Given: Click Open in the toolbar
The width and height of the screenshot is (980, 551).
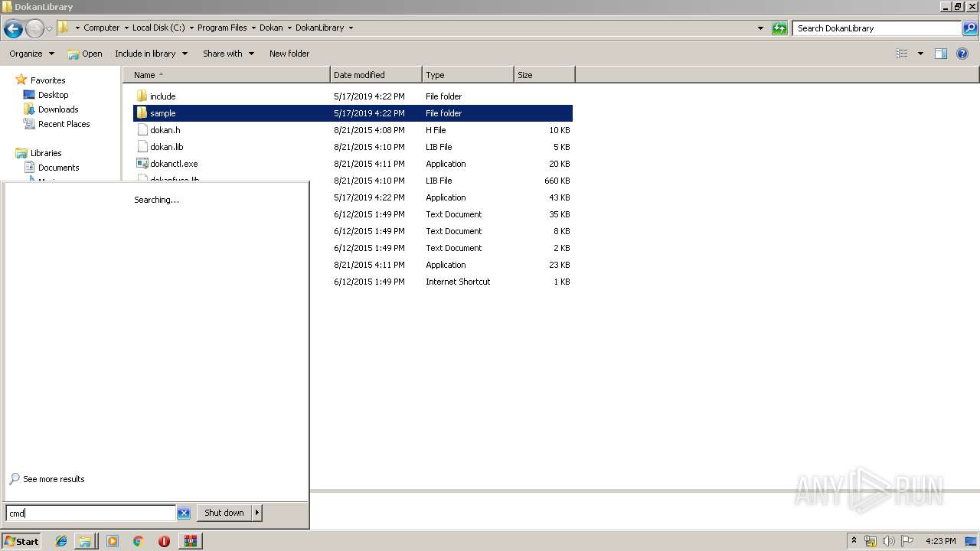Looking at the screenshot, I should tap(85, 54).
